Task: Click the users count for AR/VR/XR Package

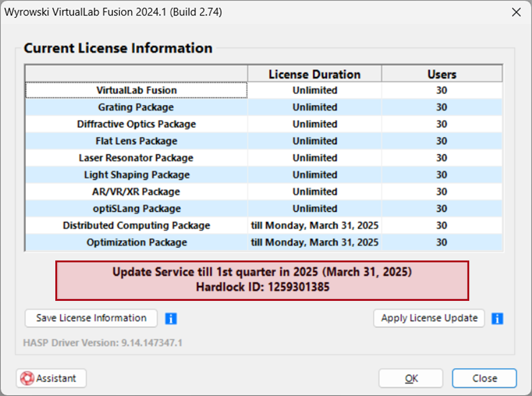Action: point(442,191)
